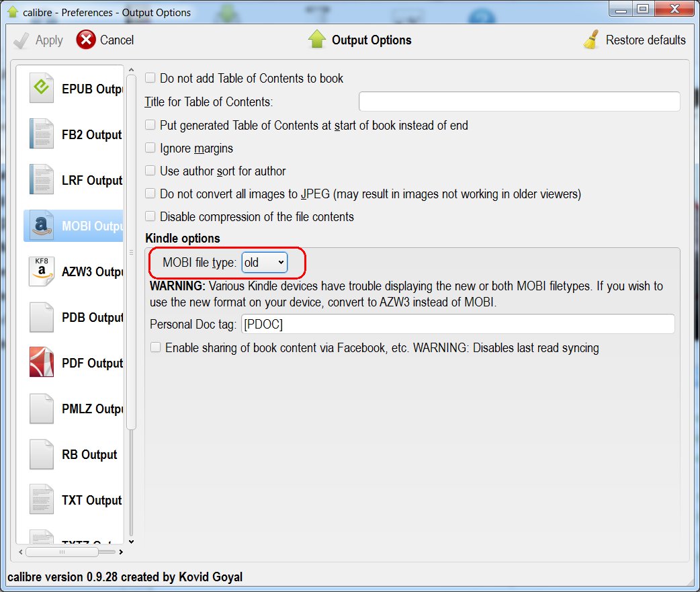
Task: Select the TXT Output text file icon
Action: coord(42,499)
